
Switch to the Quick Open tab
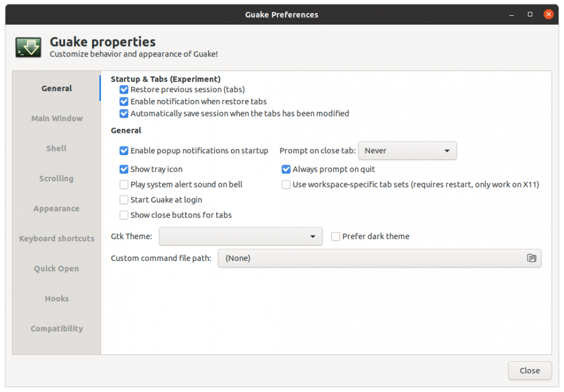tap(56, 269)
